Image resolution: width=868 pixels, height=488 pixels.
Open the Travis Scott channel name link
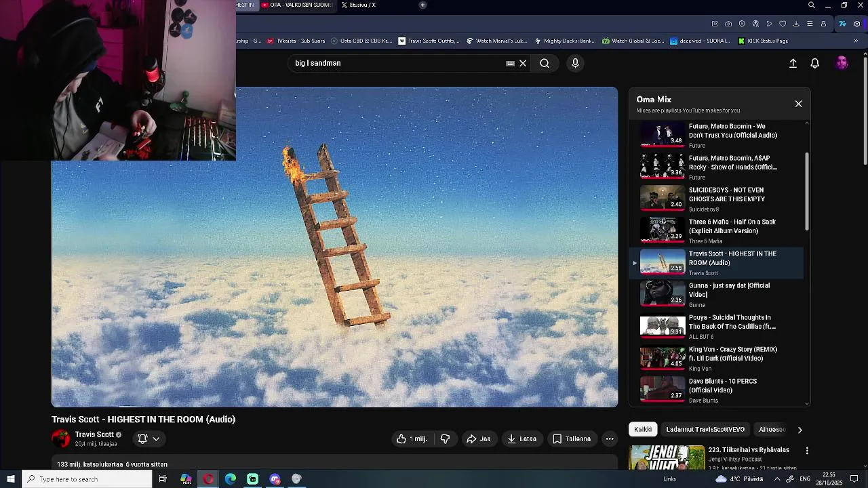pyautogui.click(x=94, y=434)
